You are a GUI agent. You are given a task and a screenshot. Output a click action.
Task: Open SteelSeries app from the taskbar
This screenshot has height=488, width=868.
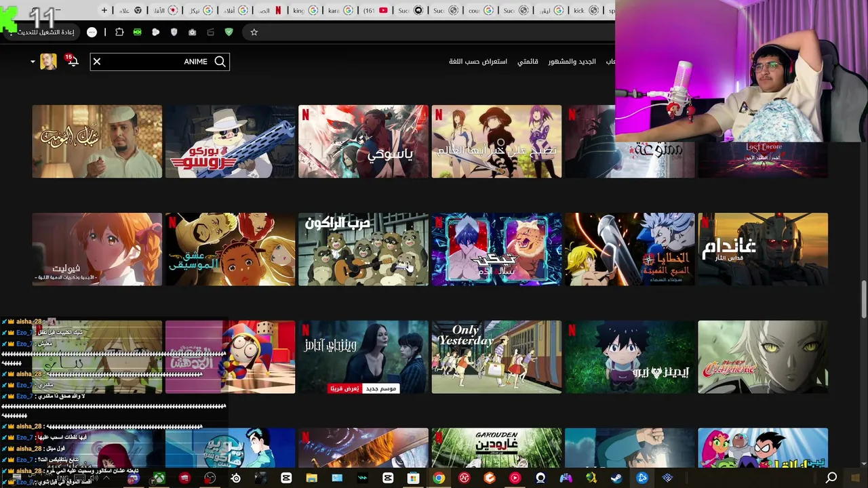click(235, 479)
